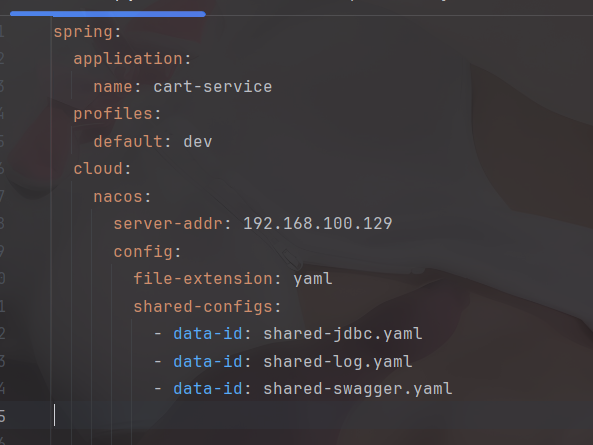Select the active editor tab with blue underline
The height and width of the screenshot is (445, 593).
(x=108, y=7)
